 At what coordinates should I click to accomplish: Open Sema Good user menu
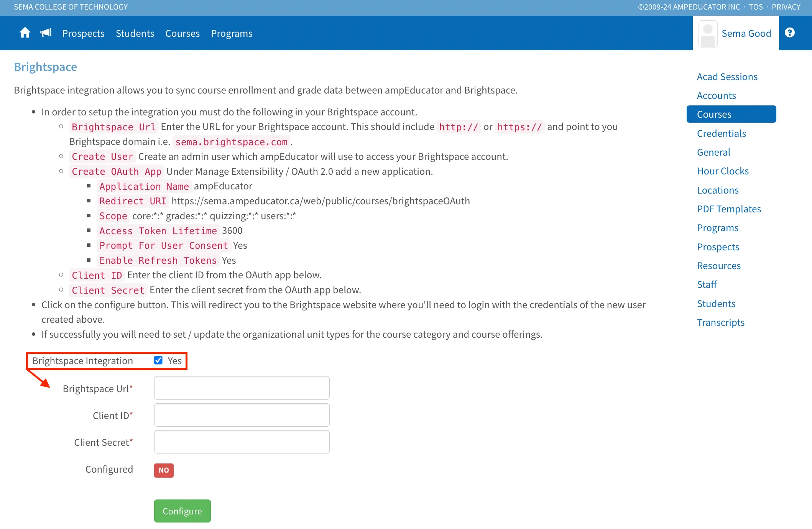(746, 33)
